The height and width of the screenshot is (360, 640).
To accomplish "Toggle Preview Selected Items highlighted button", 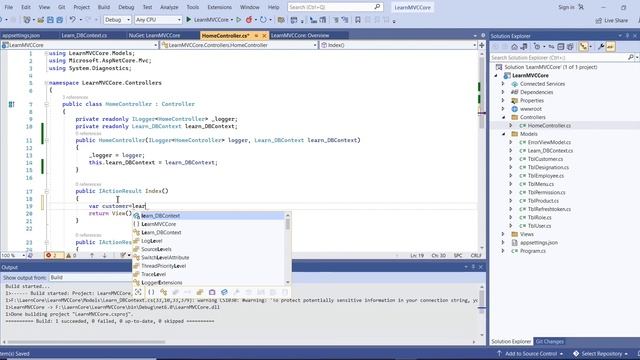I will (610, 47).
